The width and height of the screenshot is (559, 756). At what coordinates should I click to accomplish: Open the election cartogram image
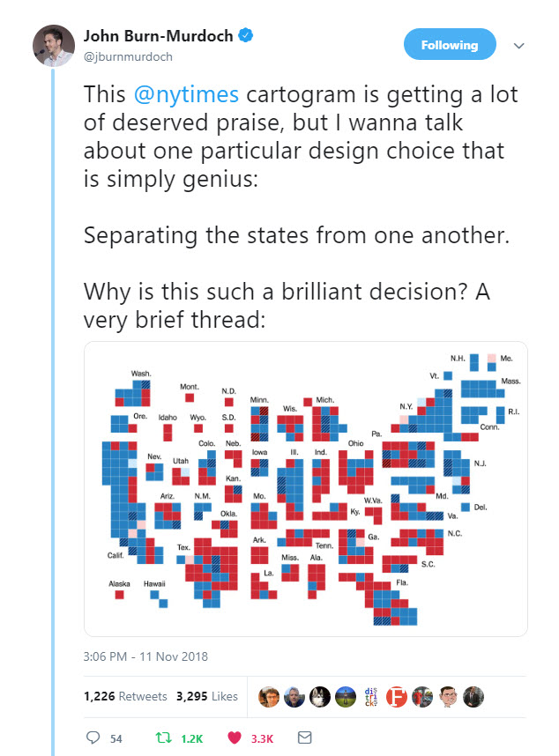coord(305,488)
